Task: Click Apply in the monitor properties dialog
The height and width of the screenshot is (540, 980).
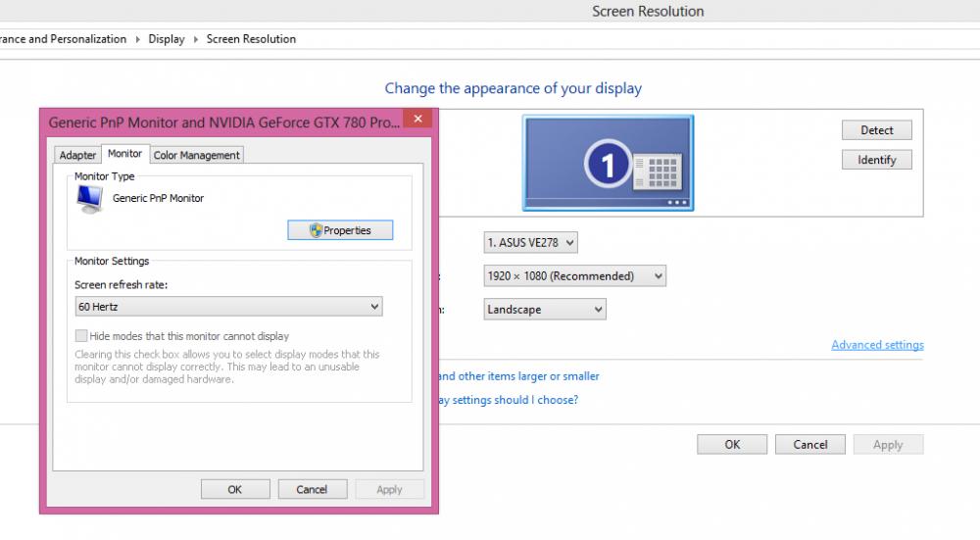Action: coord(389,489)
